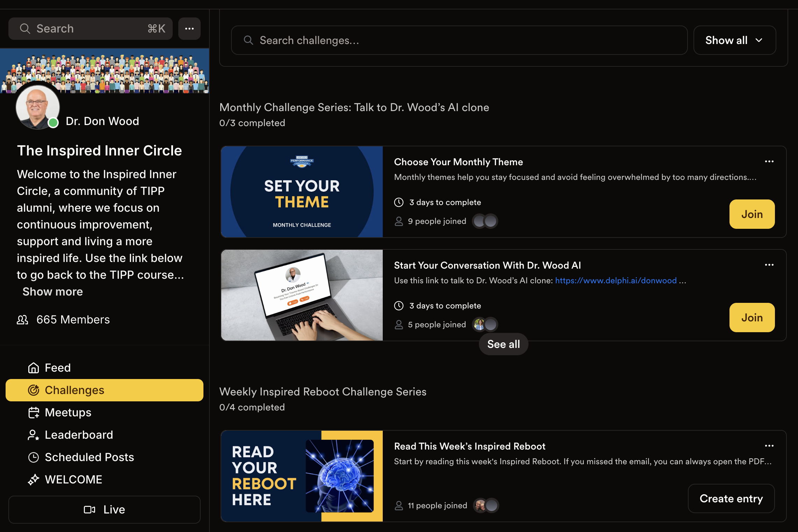This screenshot has width=798, height=532.
Task: Open options menu for Choose Your Monthly Theme
Action: [x=769, y=161]
